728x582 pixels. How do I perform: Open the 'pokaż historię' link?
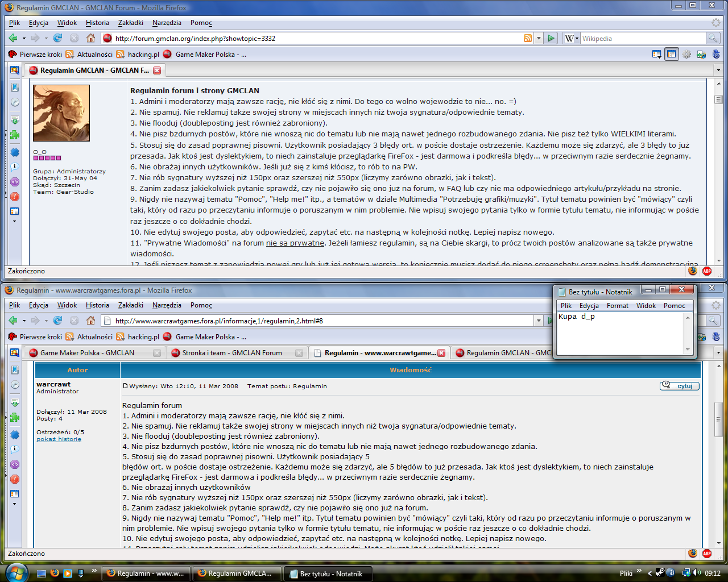pyautogui.click(x=59, y=439)
